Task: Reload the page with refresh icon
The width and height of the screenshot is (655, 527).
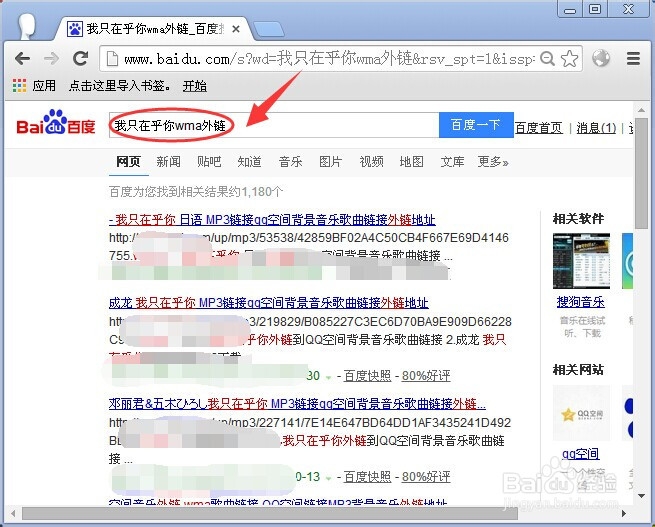Action: coord(81,58)
